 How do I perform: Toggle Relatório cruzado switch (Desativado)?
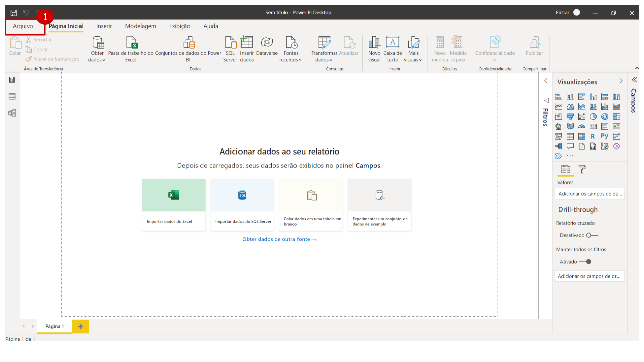point(592,235)
